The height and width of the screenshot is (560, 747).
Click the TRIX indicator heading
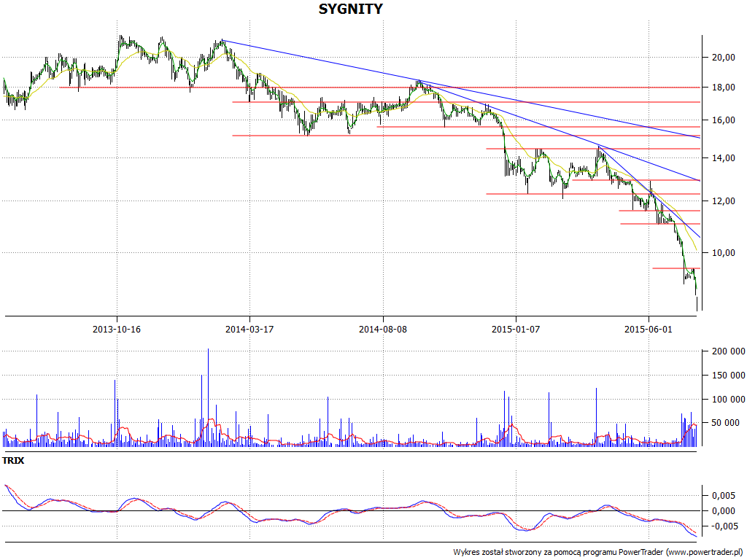tap(13, 461)
